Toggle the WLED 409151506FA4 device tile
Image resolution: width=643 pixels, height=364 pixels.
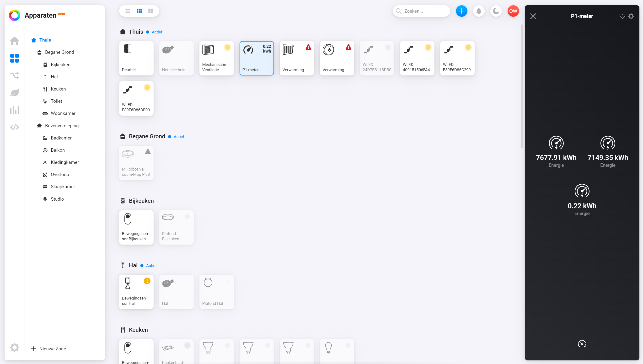[x=417, y=58]
